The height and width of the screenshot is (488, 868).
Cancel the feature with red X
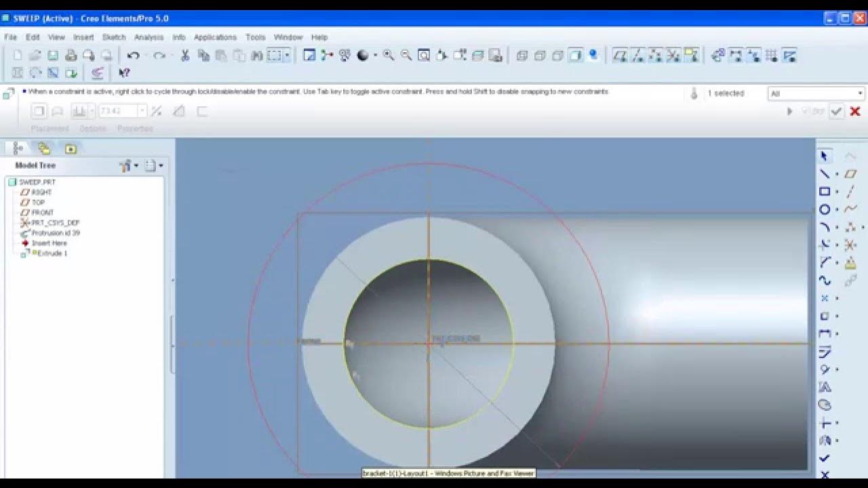tap(855, 111)
